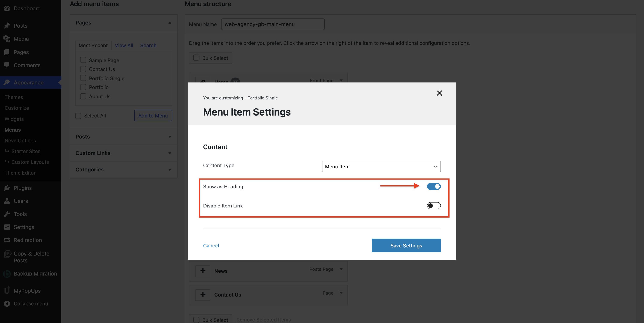
Task: Click the Users person icon
Action: coord(7,201)
